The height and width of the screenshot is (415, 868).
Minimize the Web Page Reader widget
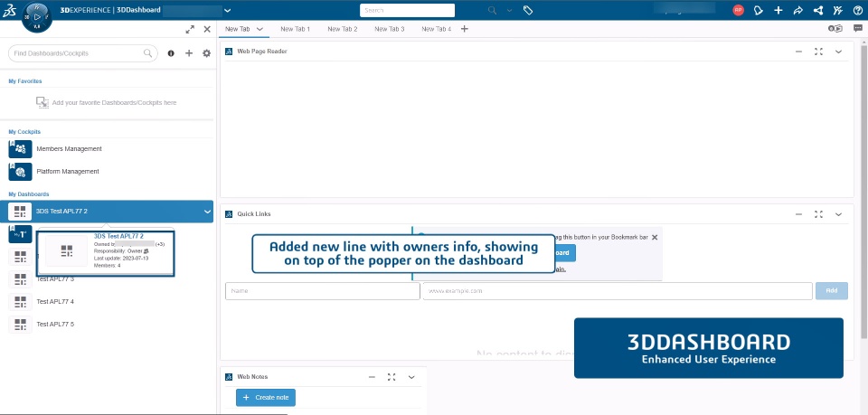coord(798,52)
